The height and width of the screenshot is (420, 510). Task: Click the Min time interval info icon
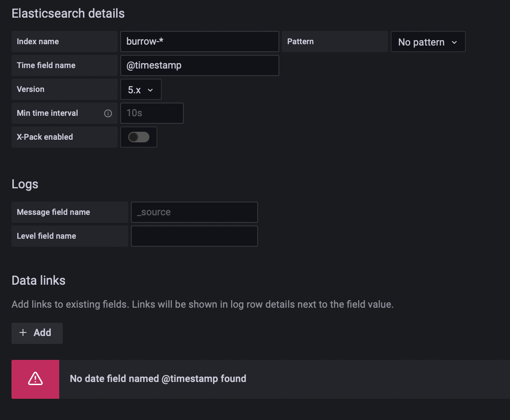pos(108,113)
